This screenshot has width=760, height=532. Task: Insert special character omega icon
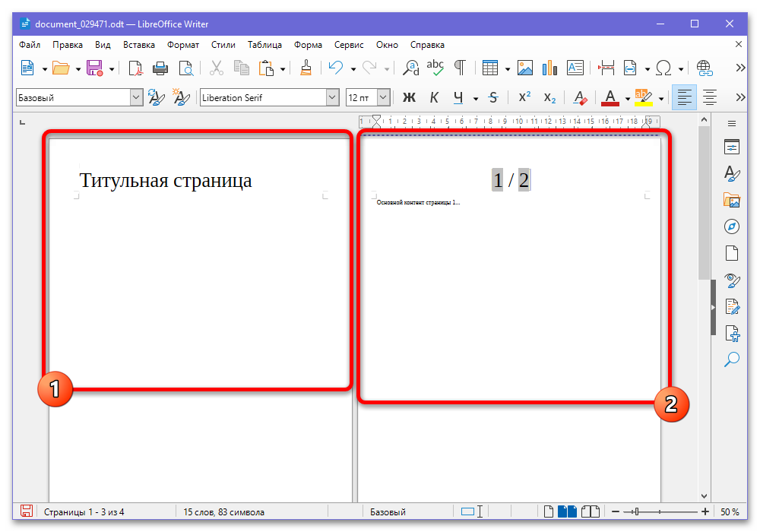click(x=663, y=68)
